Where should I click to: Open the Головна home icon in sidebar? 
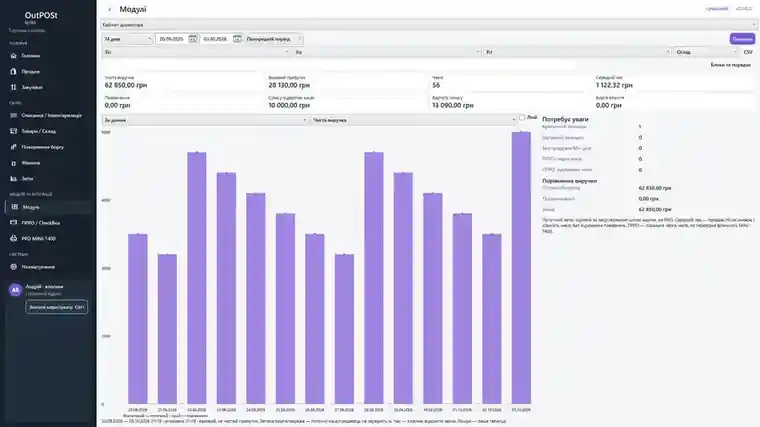(x=14, y=56)
